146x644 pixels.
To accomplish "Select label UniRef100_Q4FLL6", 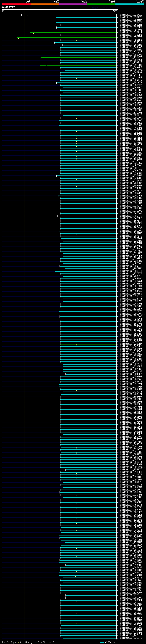I will 131,75.
